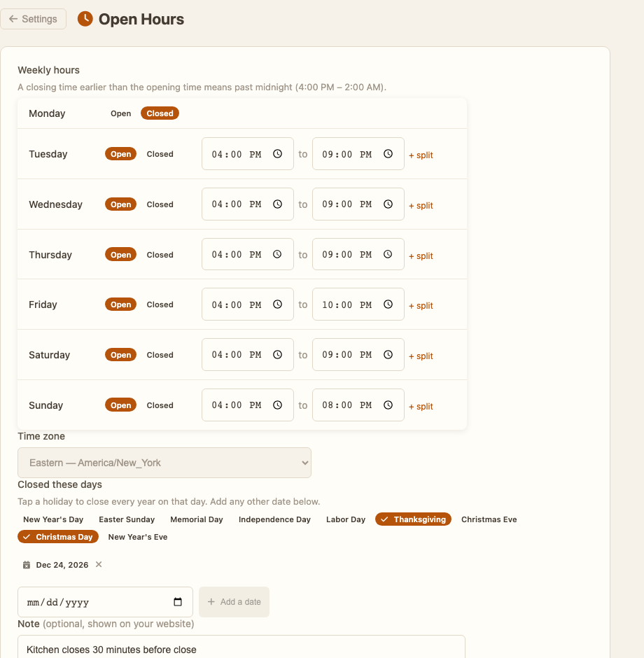Viewport: 644px width, 658px height.
Task: Open Thursday opening time clock picker
Action: 277,254
